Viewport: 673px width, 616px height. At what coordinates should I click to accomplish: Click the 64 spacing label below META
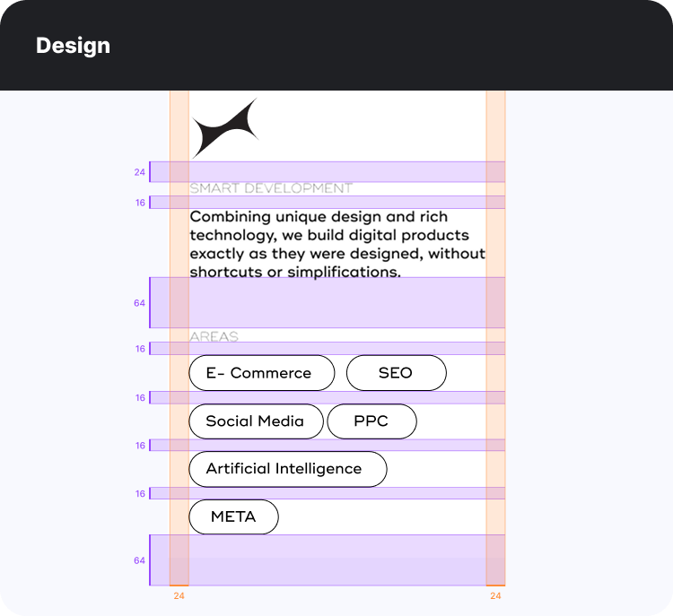click(x=139, y=560)
